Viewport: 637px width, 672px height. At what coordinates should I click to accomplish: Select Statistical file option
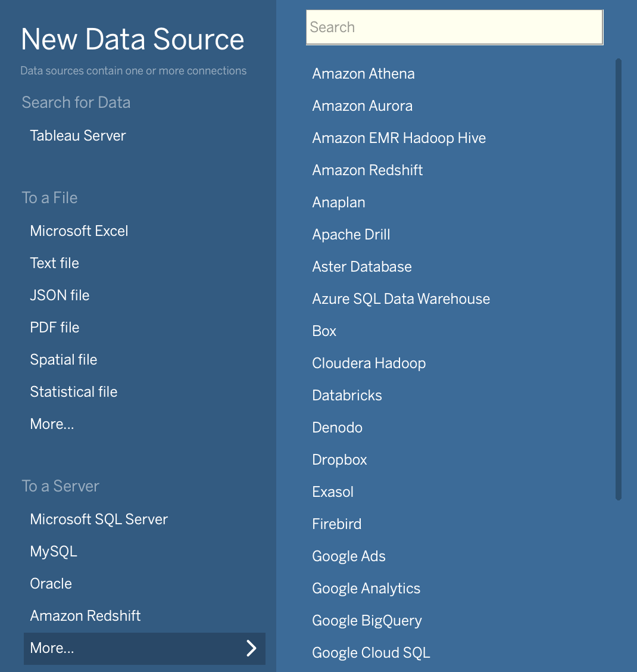(x=73, y=391)
